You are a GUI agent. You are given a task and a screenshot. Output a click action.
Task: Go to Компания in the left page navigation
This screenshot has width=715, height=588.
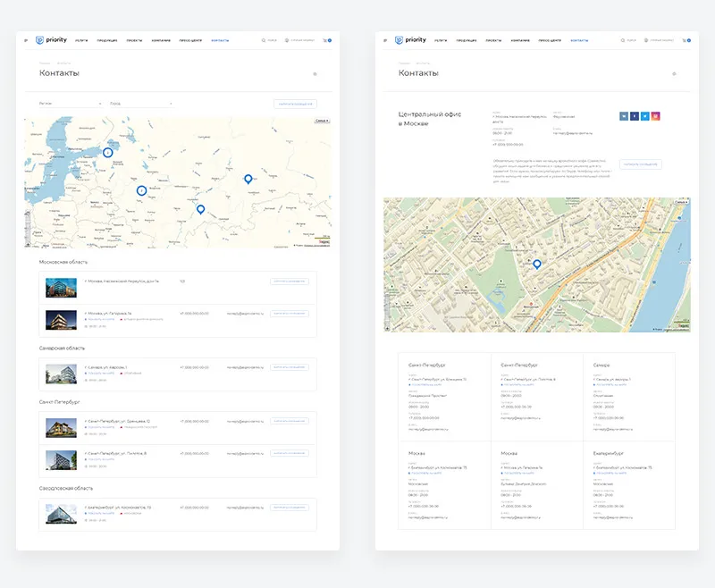[x=161, y=40]
